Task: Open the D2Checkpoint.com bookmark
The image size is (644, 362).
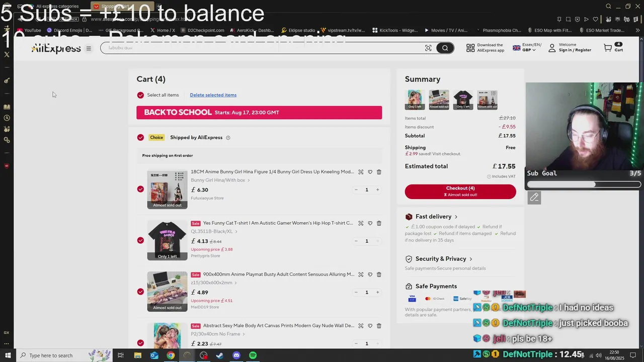Action: (x=202, y=30)
